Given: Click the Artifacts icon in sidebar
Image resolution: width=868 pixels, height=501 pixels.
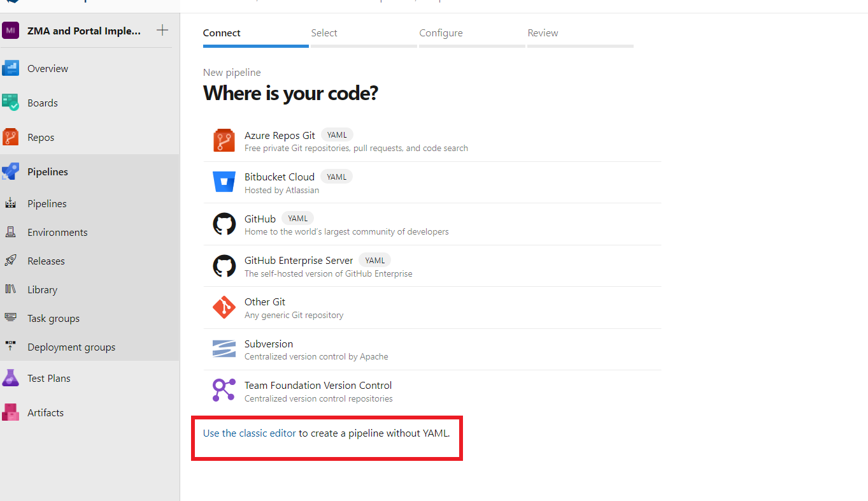Looking at the screenshot, I should pos(11,412).
